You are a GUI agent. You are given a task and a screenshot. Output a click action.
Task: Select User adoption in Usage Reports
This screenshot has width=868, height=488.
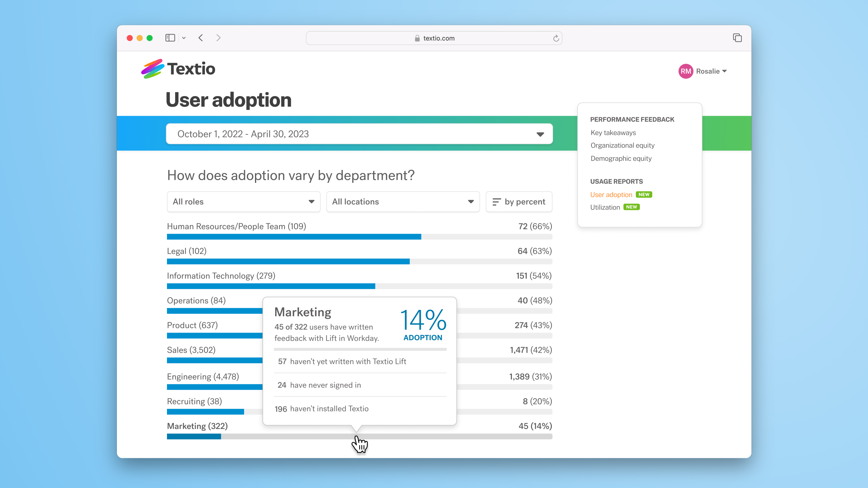click(x=611, y=195)
